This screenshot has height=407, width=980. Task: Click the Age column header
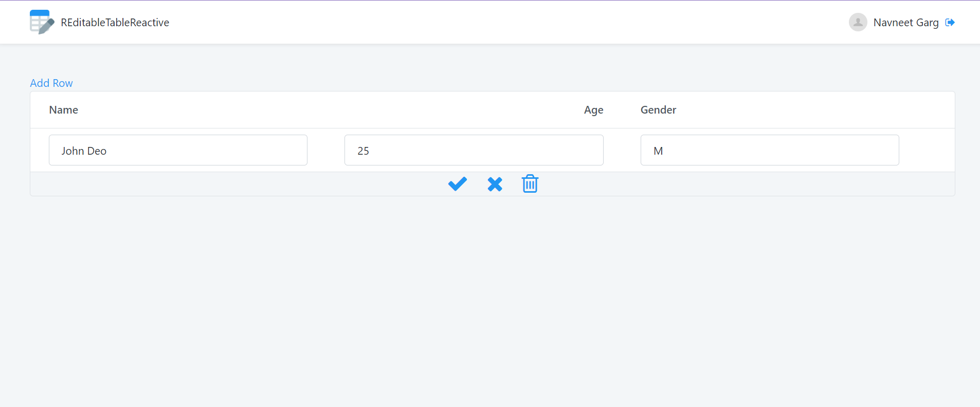(x=593, y=110)
